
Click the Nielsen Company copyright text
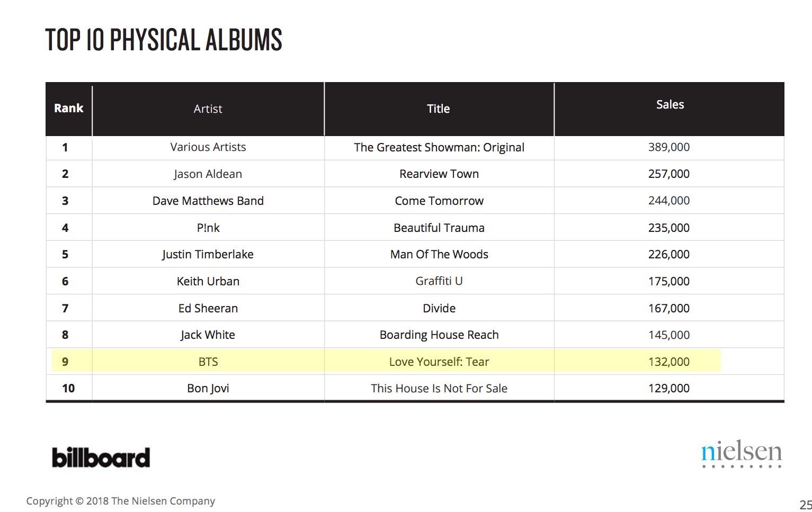(121, 501)
